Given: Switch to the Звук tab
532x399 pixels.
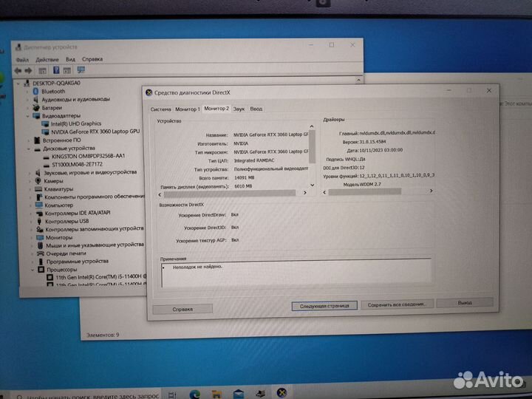Looking at the screenshot, I should click(239, 109).
